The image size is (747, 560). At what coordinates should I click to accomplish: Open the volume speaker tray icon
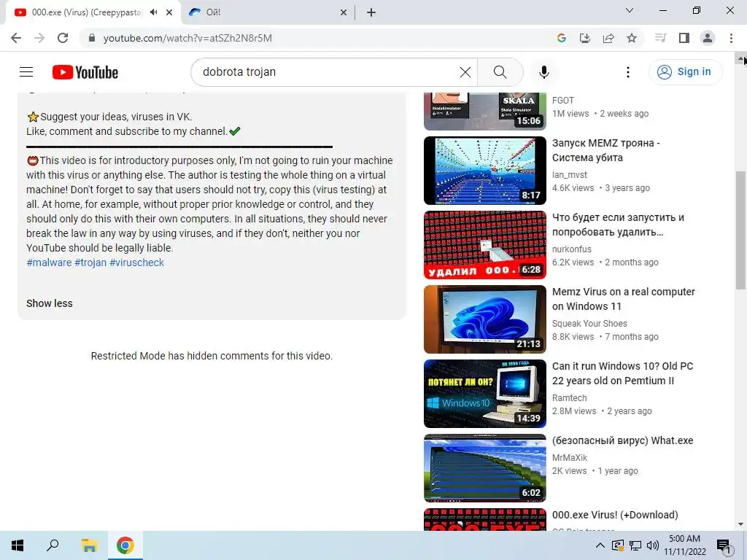(653, 545)
